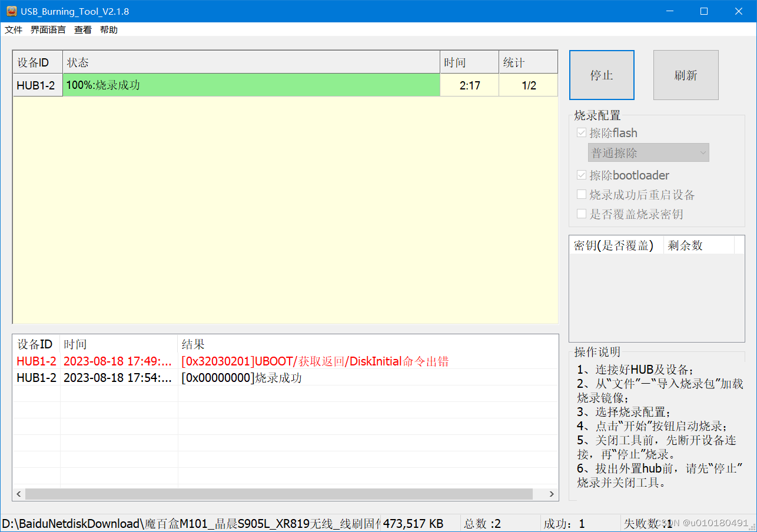This screenshot has width=757, height=532.
Task: Click the 2:17 elapsed time cell
Action: pos(470,85)
